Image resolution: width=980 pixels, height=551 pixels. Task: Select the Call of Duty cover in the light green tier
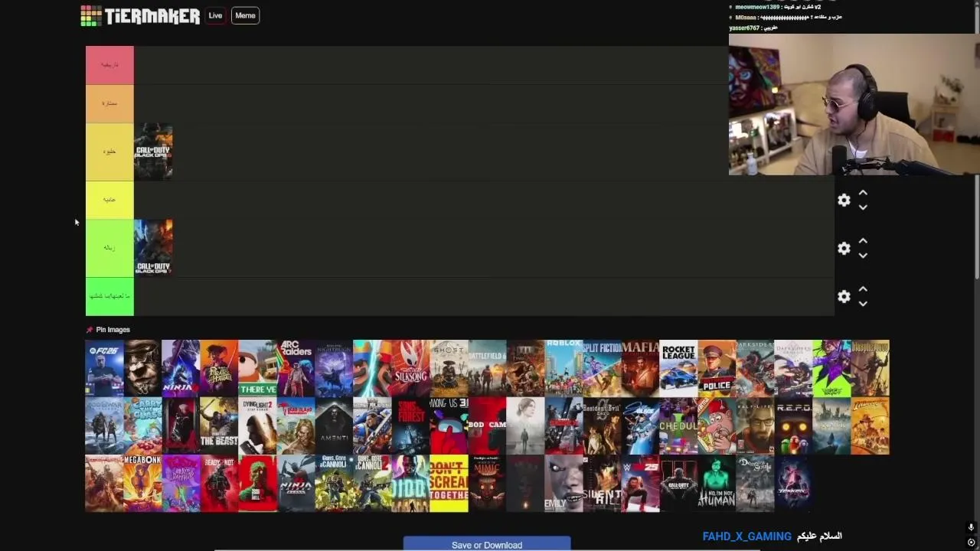[153, 248]
